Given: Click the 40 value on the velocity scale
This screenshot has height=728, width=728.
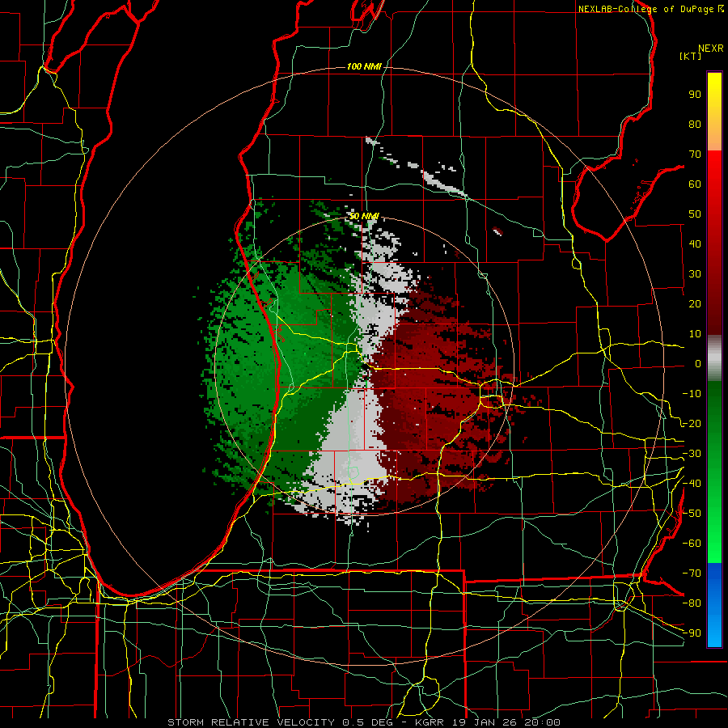Looking at the screenshot, I should click(695, 243).
